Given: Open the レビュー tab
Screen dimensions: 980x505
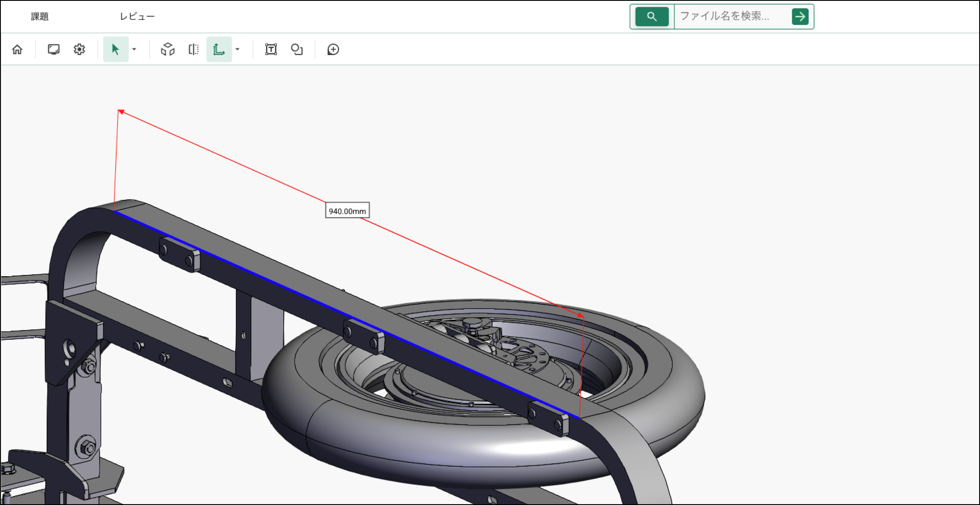Looking at the screenshot, I should coord(137,17).
